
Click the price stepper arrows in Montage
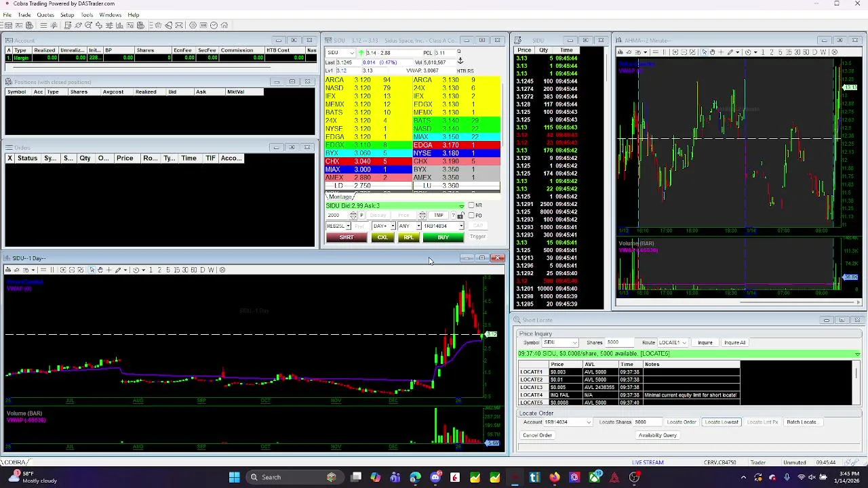tap(422, 216)
